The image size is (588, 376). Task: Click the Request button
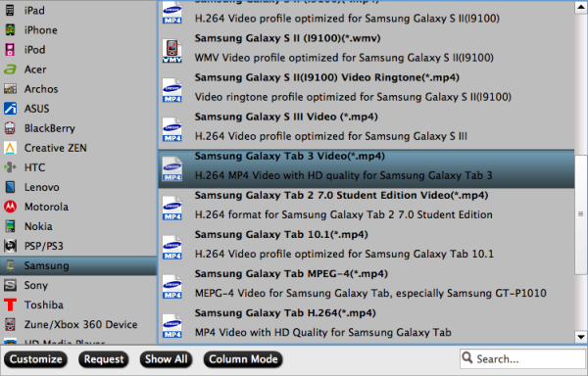click(x=104, y=359)
